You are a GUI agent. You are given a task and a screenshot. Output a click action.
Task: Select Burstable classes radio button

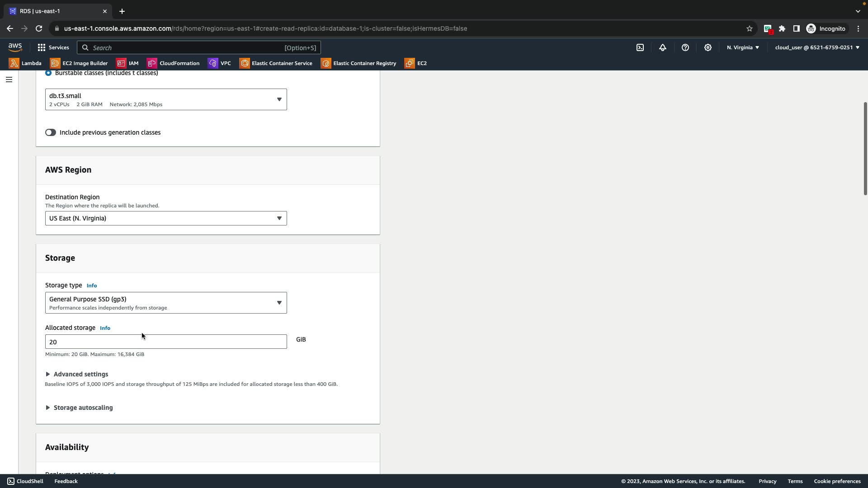(x=48, y=73)
